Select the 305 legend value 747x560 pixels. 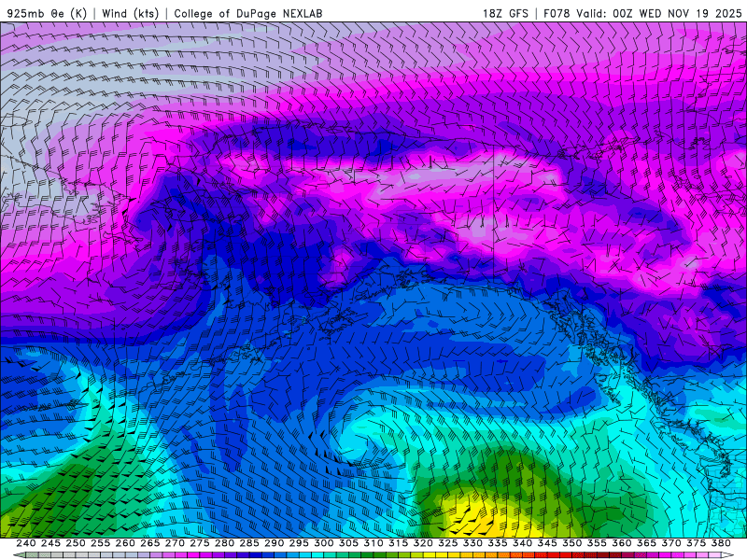coord(348,543)
